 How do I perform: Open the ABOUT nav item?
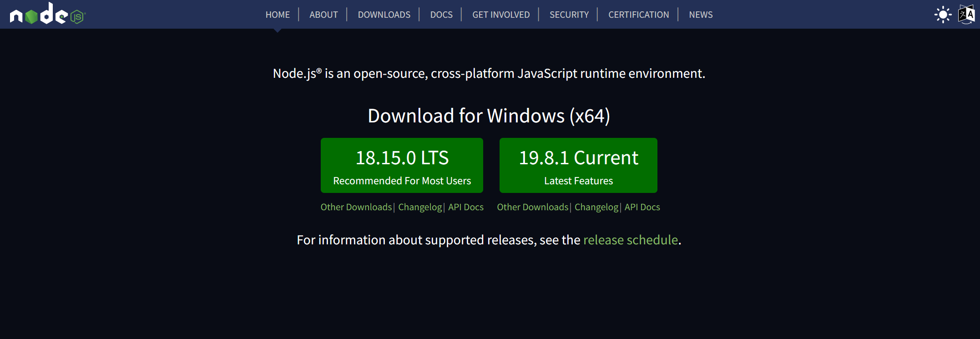pyautogui.click(x=323, y=15)
